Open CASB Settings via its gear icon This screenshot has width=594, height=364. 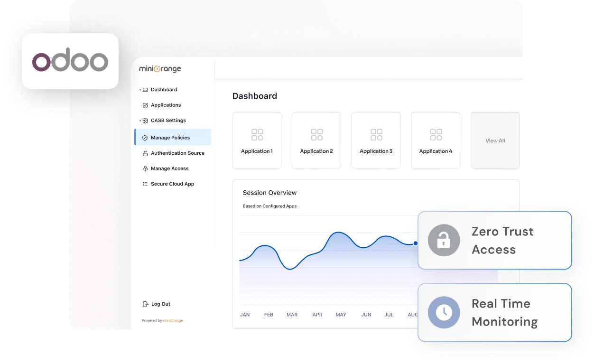pyautogui.click(x=145, y=120)
